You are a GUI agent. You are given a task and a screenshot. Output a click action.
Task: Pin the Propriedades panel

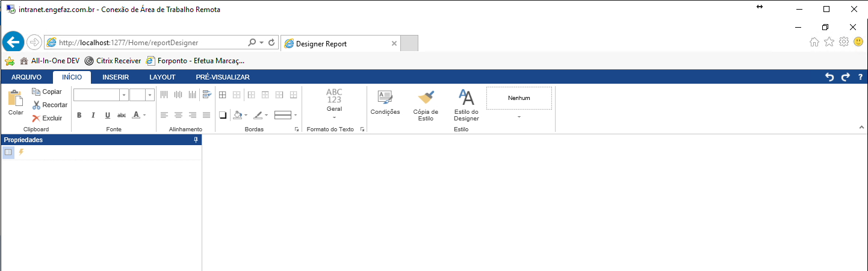pyautogui.click(x=196, y=140)
